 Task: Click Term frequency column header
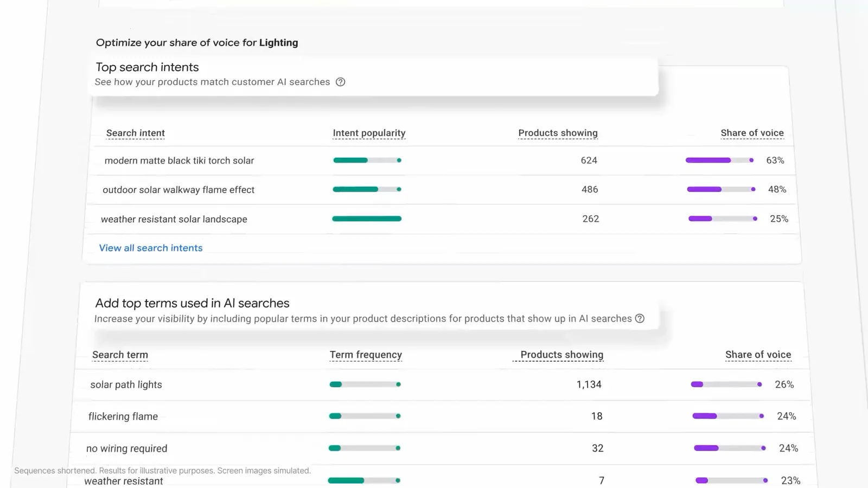click(x=366, y=355)
